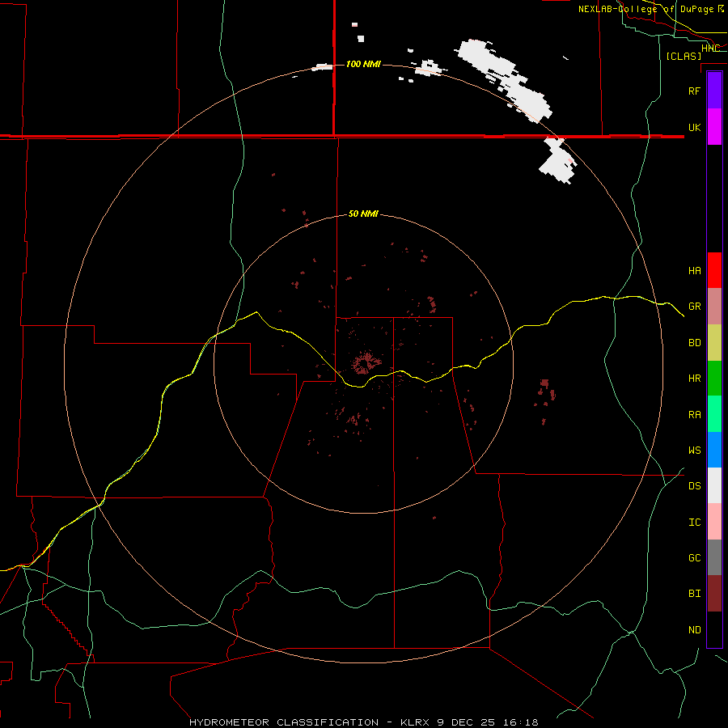Click the GR legend label
The width and height of the screenshot is (728, 728).
(x=694, y=307)
